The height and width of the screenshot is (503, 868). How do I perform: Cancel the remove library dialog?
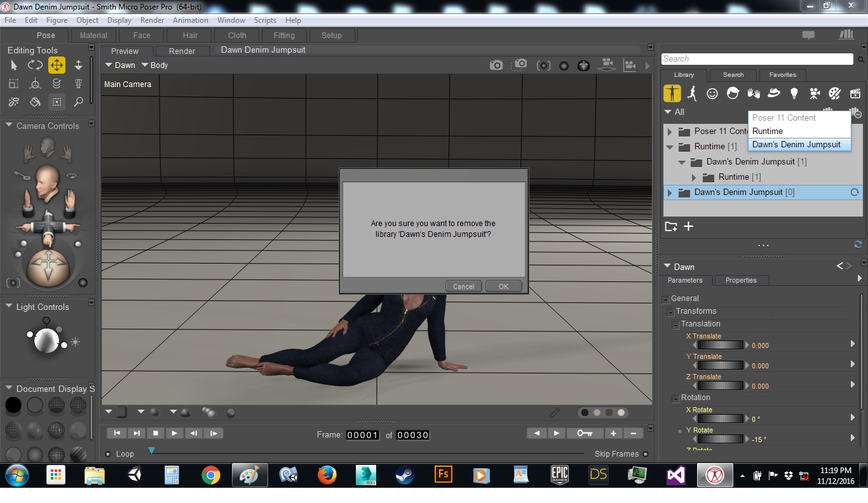(463, 286)
